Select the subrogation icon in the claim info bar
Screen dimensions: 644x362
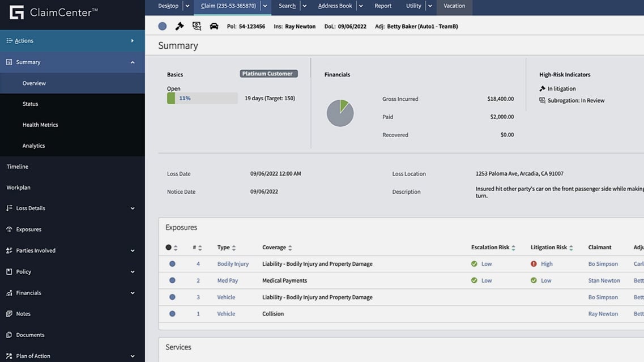(x=196, y=25)
